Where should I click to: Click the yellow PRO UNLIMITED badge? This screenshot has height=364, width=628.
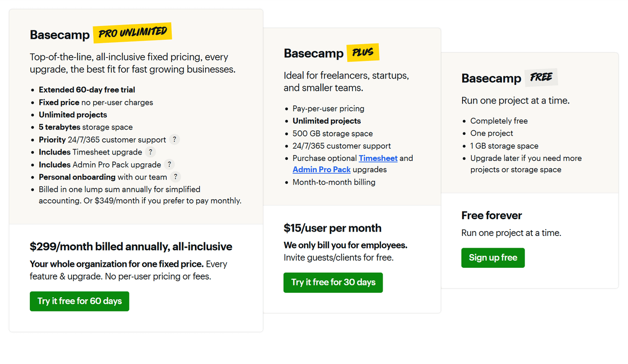point(132,33)
